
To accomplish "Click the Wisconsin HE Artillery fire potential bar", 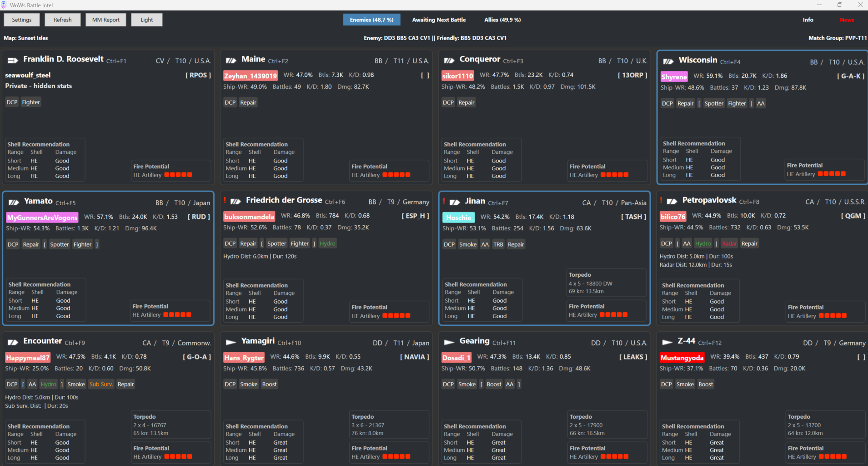I will [x=832, y=174].
